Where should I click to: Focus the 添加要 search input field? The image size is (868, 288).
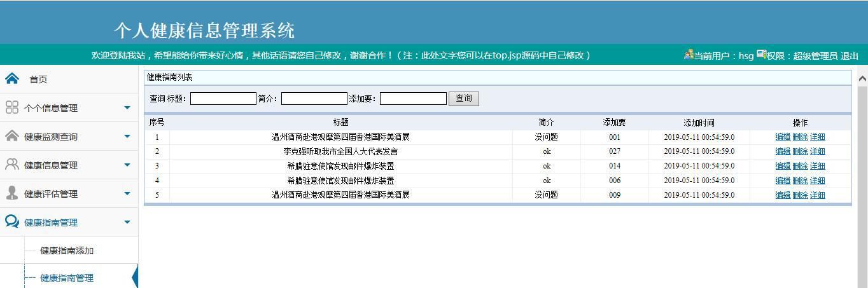click(x=414, y=99)
